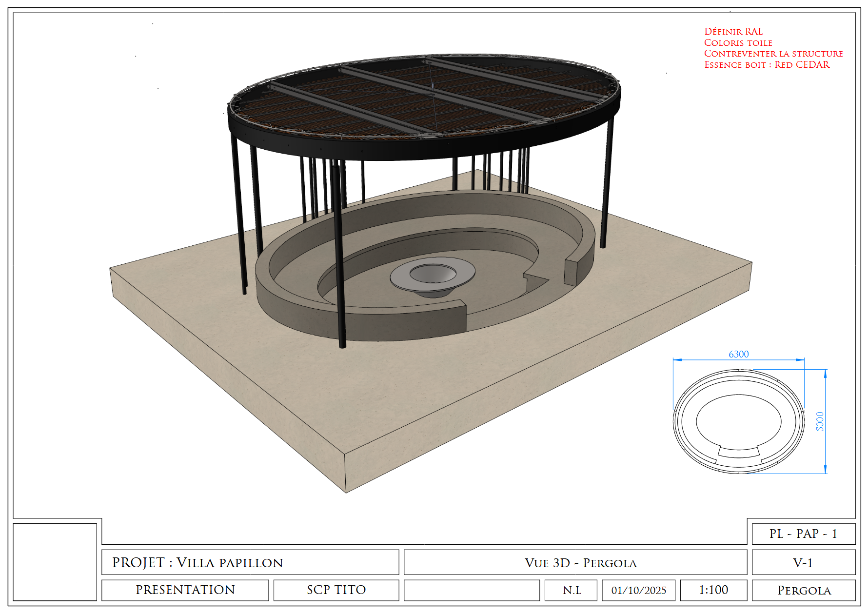Select the 'PL - PAP - 1' sheet number

point(803,534)
